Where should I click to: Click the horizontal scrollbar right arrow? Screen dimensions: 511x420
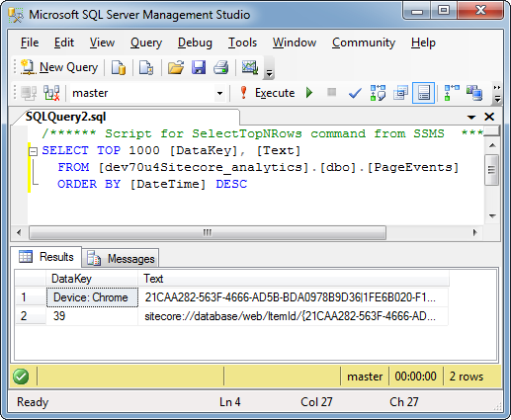coord(474,232)
